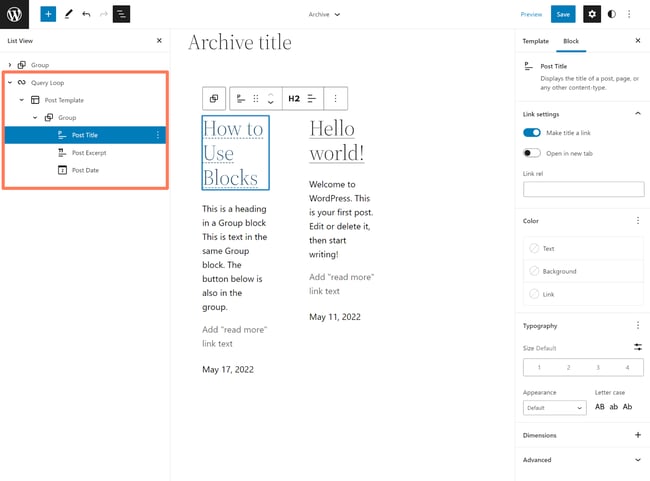Enable the Open in new tab switch
Screen dimensions: 650x481
pyautogui.click(x=532, y=153)
